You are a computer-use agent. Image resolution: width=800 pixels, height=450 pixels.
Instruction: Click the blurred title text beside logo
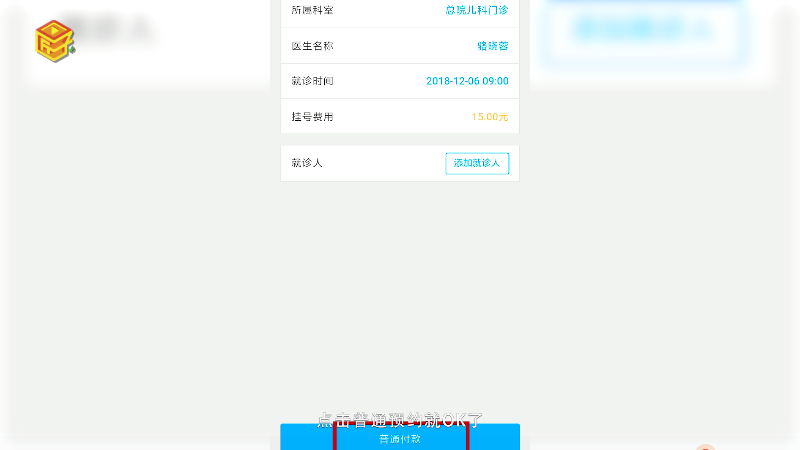coord(108,27)
